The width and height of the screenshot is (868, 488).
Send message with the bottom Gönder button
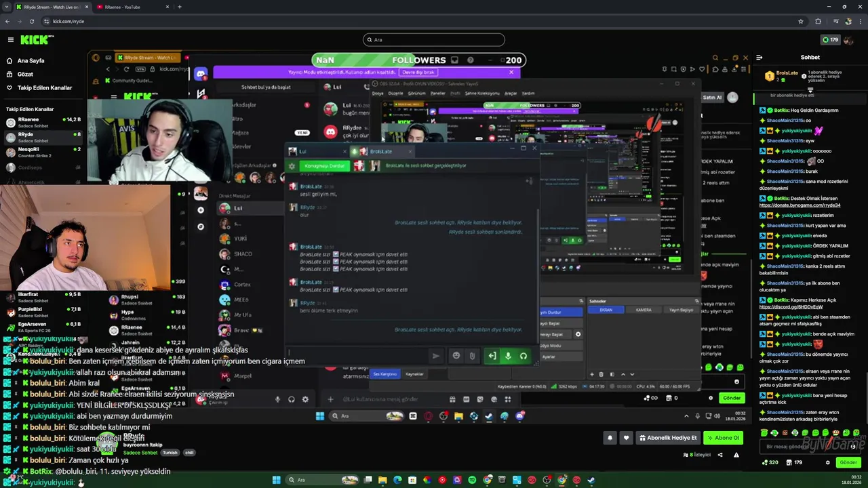[848, 462]
